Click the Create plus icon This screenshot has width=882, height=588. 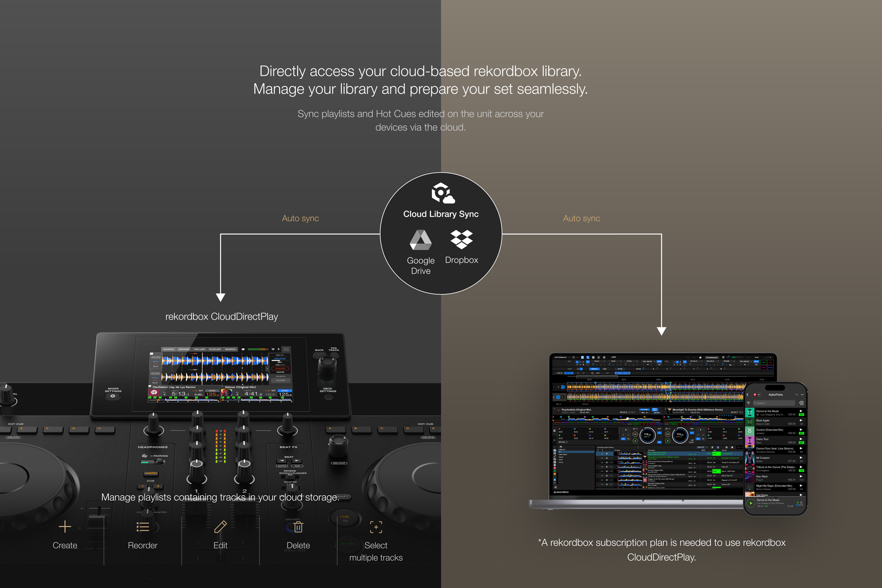(x=65, y=526)
